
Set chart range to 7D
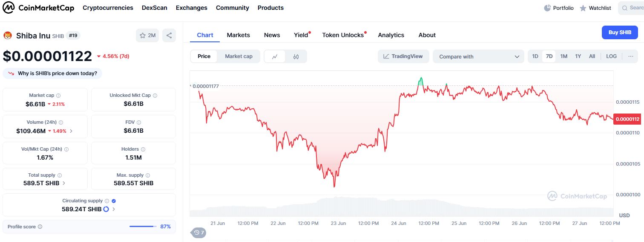549,56
